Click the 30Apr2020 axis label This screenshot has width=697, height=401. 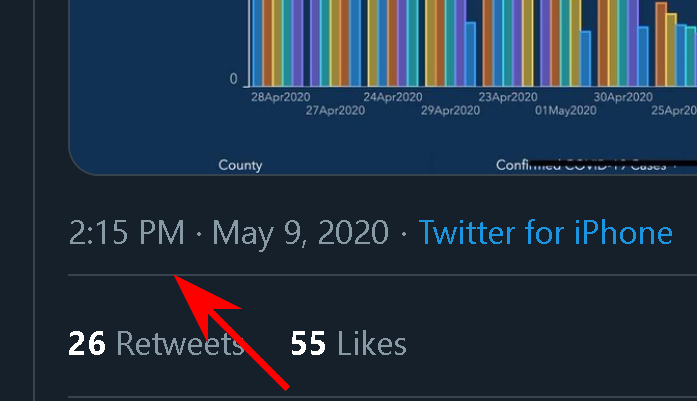[623, 97]
